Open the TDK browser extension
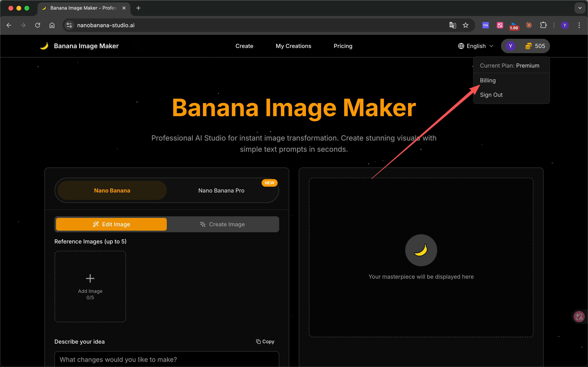Image resolution: width=588 pixels, height=367 pixels. [x=485, y=25]
